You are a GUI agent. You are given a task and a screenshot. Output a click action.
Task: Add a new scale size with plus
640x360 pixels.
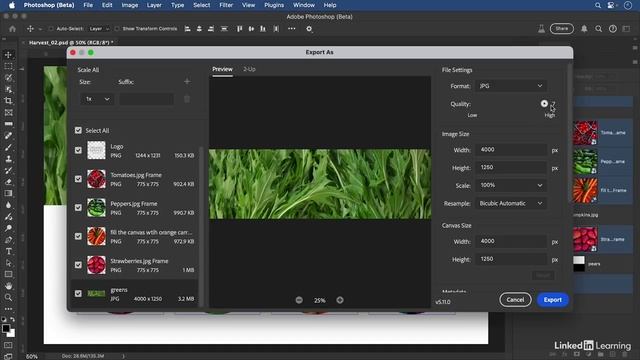pyautogui.click(x=187, y=82)
